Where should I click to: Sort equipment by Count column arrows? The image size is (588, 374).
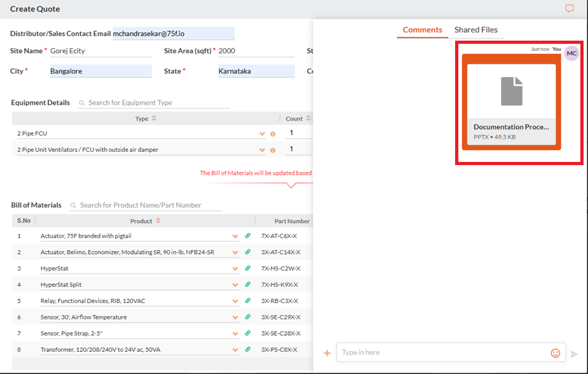308,118
